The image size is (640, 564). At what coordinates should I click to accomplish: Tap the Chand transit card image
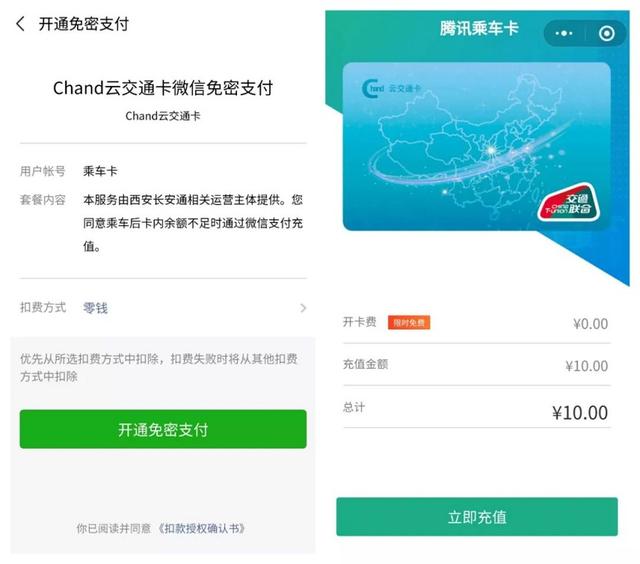[476, 146]
